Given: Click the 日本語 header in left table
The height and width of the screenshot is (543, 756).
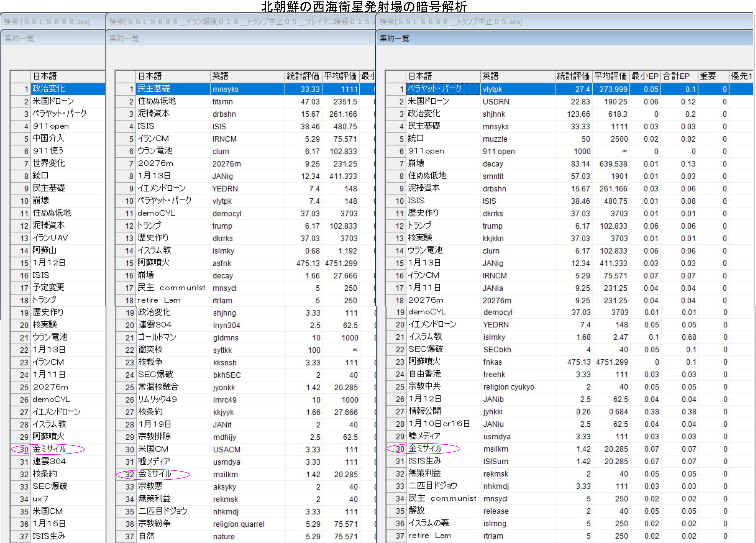Looking at the screenshot, I should point(45,76).
